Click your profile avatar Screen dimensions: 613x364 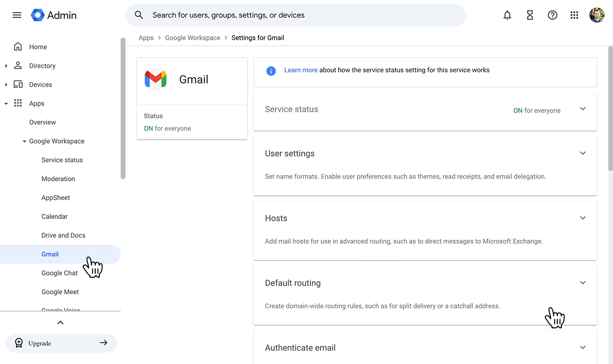click(597, 15)
